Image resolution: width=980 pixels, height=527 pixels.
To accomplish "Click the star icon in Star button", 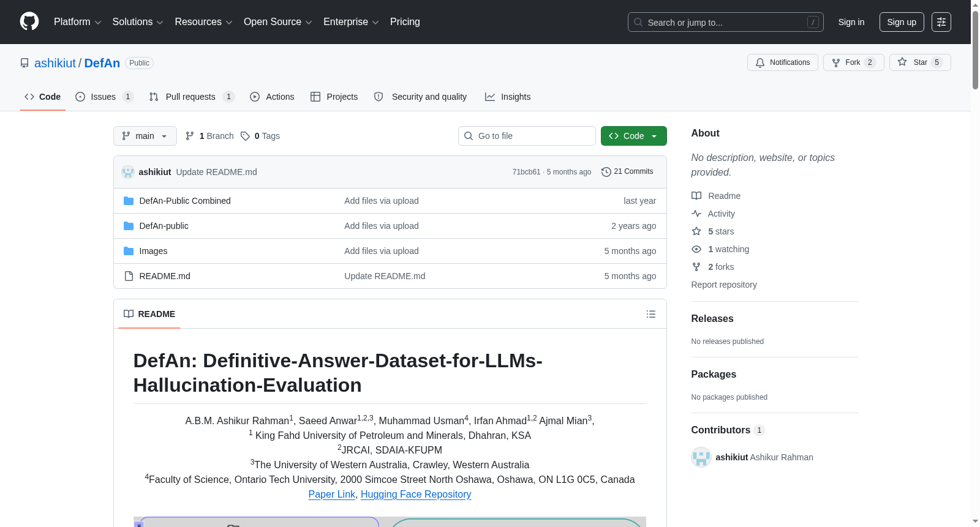I will [902, 62].
